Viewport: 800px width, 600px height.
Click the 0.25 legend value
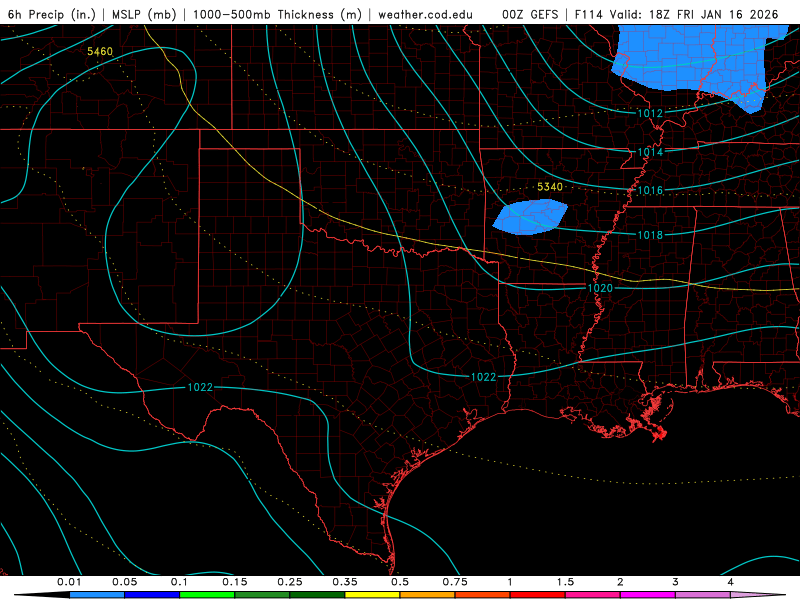click(290, 582)
